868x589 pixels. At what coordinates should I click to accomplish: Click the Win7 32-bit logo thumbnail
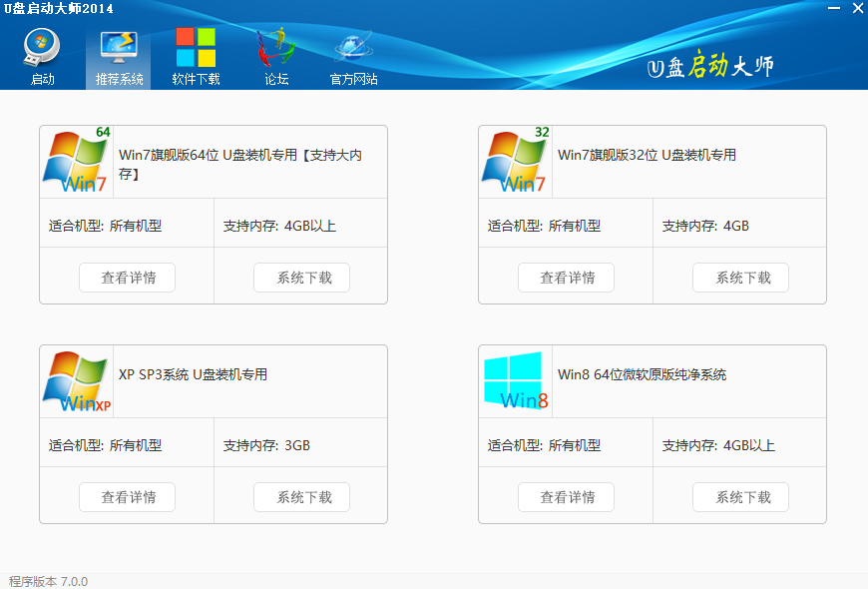point(516,160)
